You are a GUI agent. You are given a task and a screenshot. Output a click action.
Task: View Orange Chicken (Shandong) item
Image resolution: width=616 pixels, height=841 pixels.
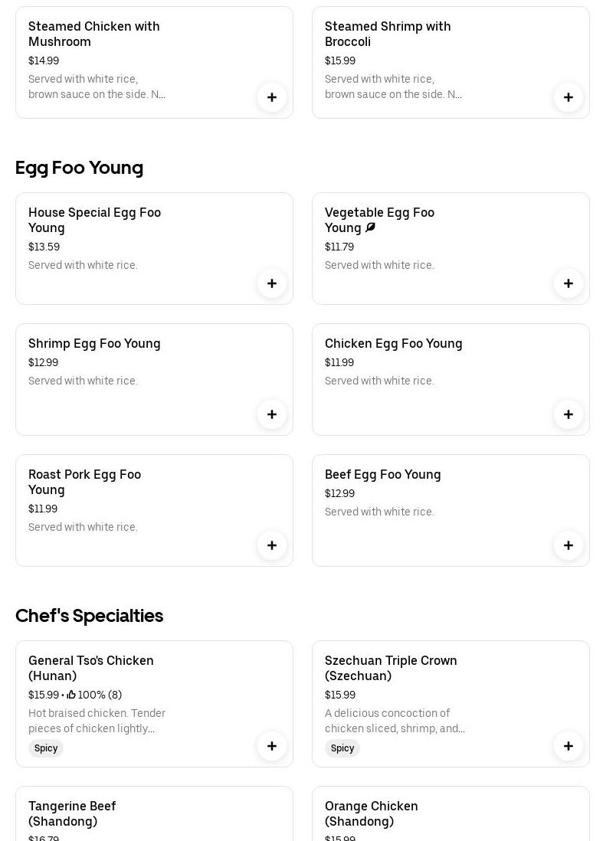(x=371, y=813)
